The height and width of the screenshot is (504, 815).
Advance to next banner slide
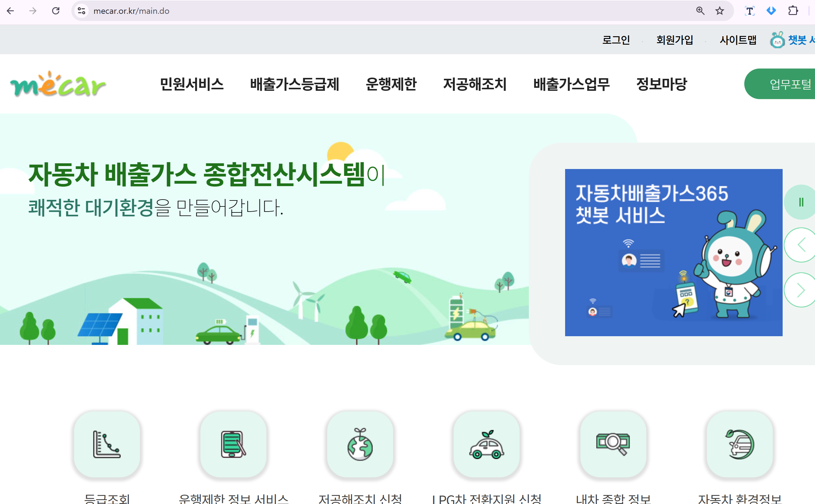tap(801, 290)
